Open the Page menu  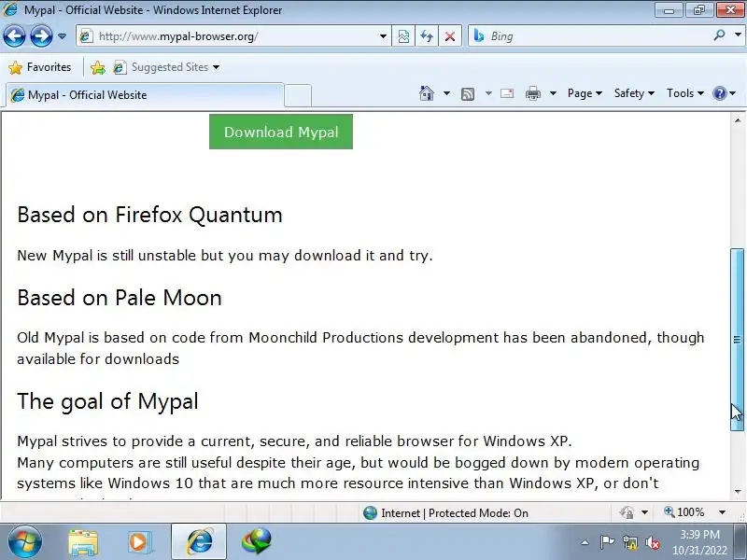(585, 93)
